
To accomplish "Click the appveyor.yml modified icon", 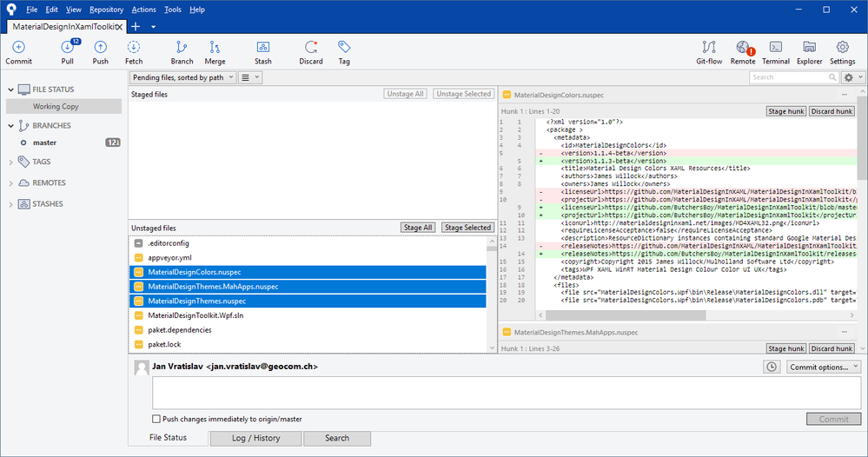I will [139, 258].
